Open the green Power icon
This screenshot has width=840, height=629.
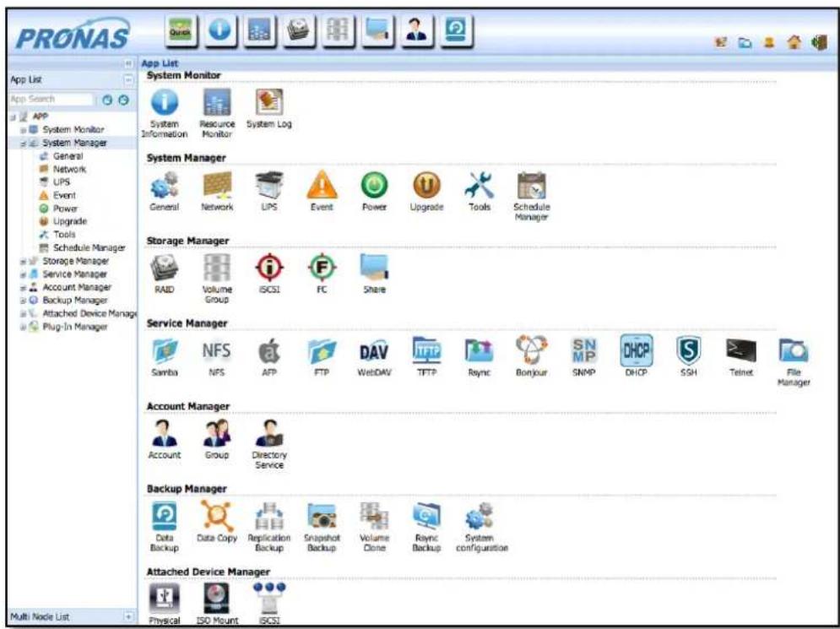tap(374, 186)
